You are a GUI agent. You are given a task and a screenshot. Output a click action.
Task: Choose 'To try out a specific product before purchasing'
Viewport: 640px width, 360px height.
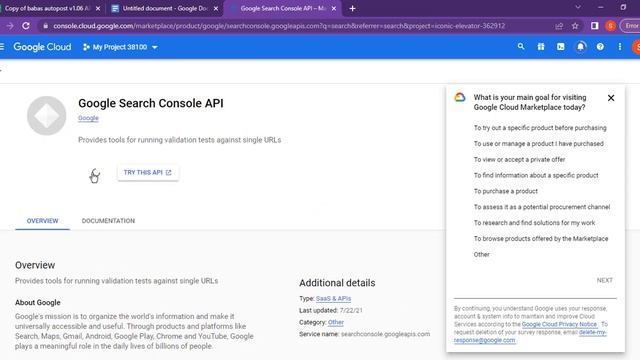point(540,128)
